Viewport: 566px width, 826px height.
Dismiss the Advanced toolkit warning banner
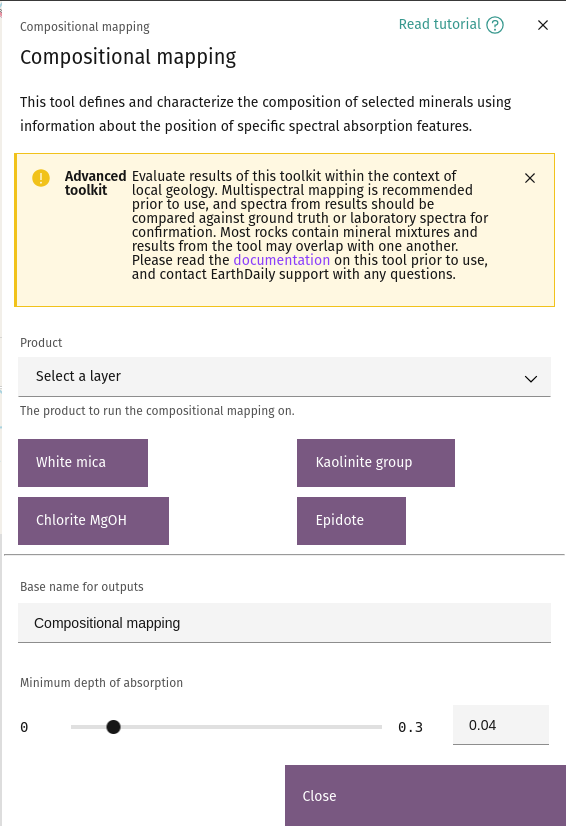tap(530, 178)
